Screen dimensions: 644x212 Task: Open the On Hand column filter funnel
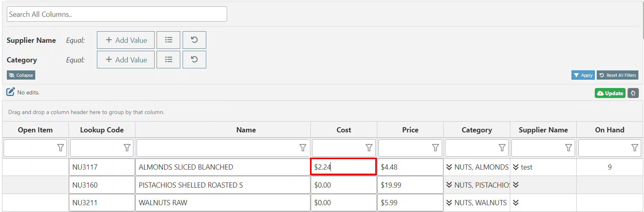pos(634,148)
